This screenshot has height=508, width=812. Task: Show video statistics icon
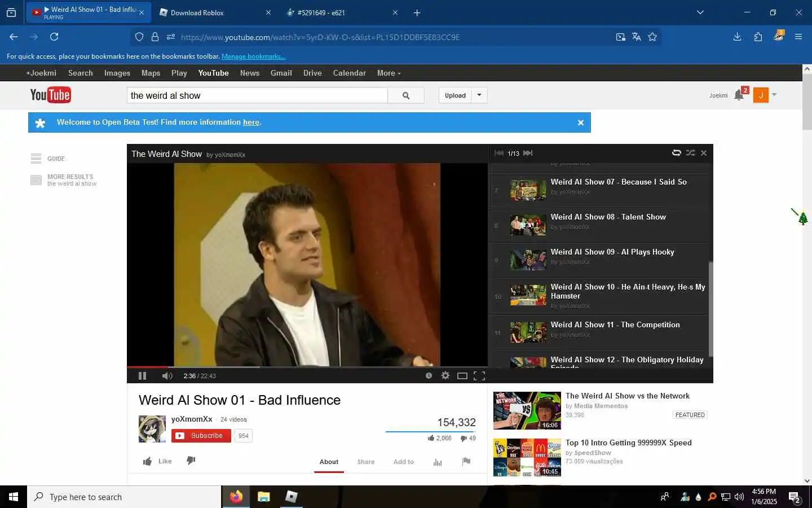tap(438, 462)
